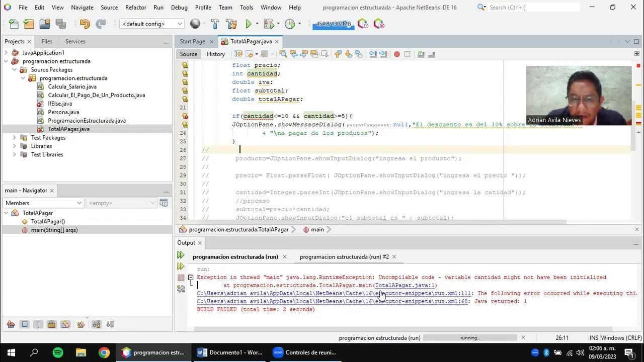Click Stop Macro Recording square icon
Viewport: 644px width, 362px height.
pyautogui.click(x=408, y=54)
